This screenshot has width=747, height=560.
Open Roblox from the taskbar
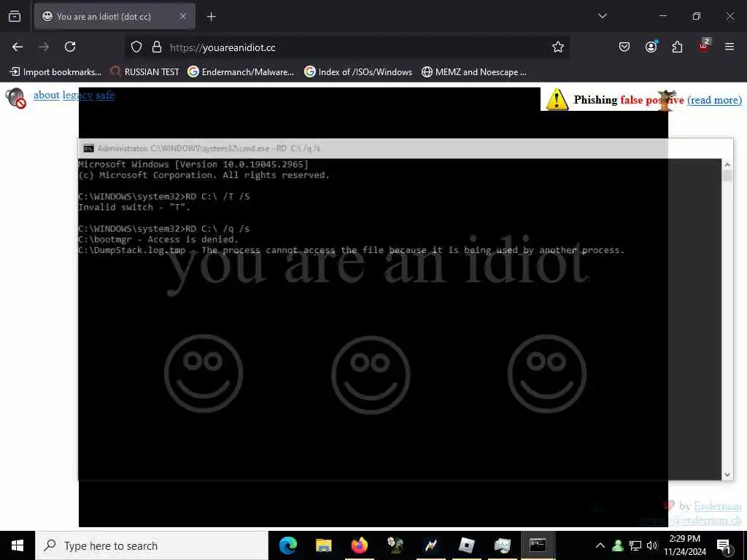pyautogui.click(x=466, y=545)
